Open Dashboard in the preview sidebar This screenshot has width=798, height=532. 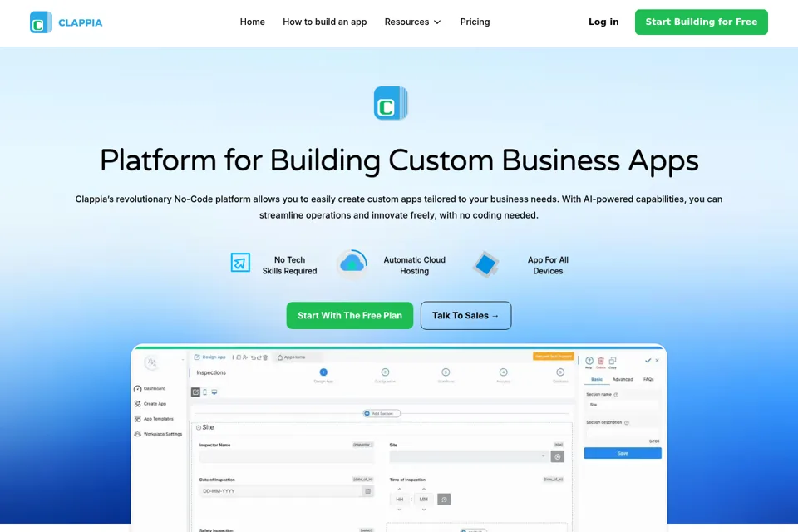point(150,388)
